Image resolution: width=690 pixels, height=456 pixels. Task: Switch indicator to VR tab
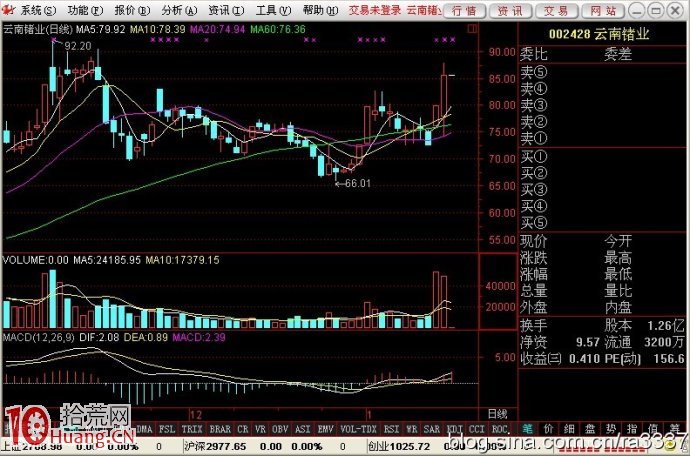260,429
